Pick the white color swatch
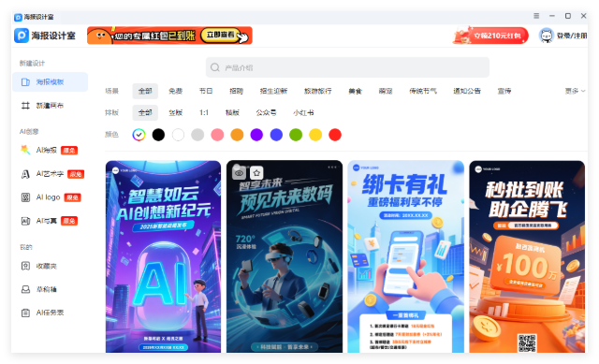599x364 pixels. (x=178, y=135)
